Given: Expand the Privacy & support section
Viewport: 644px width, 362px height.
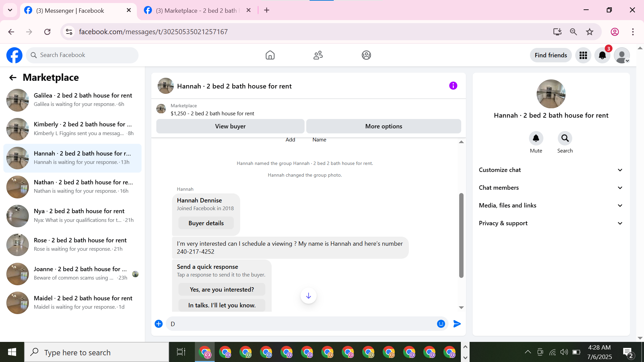Looking at the screenshot, I should (551, 223).
